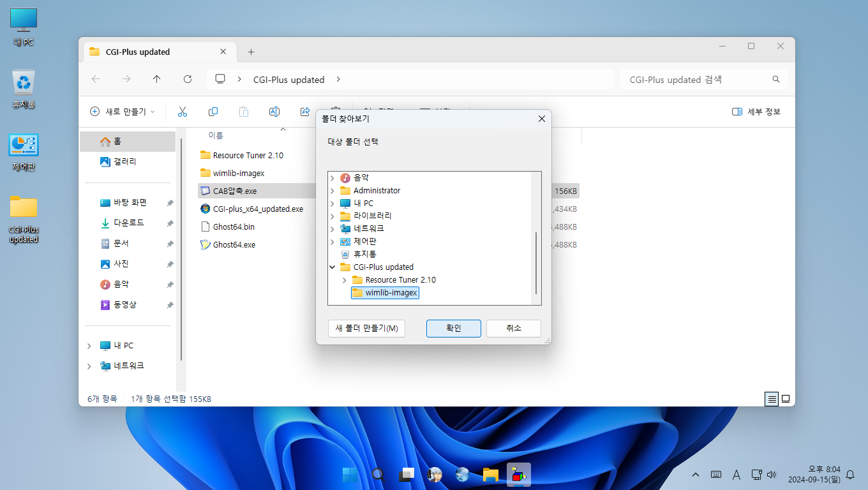Image resolution: width=868 pixels, height=490 pixels.
Task: Click the Explorer forward arrow
Action: click(x=126, y=79)
